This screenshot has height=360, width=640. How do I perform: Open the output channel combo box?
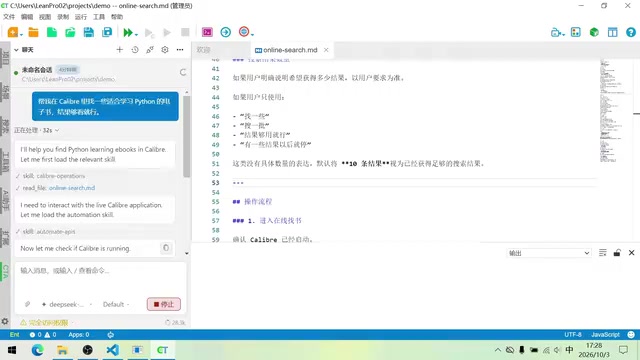point(549,253)
